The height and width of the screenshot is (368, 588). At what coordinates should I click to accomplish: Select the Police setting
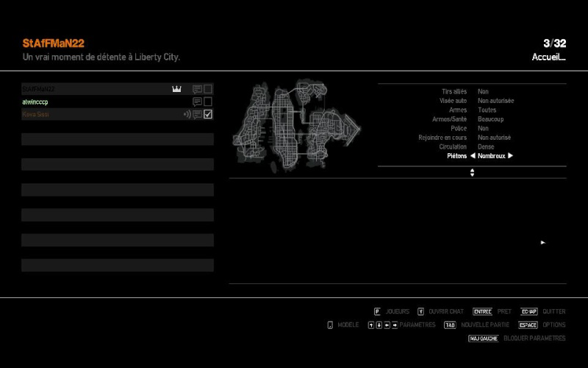coord(459,128)
